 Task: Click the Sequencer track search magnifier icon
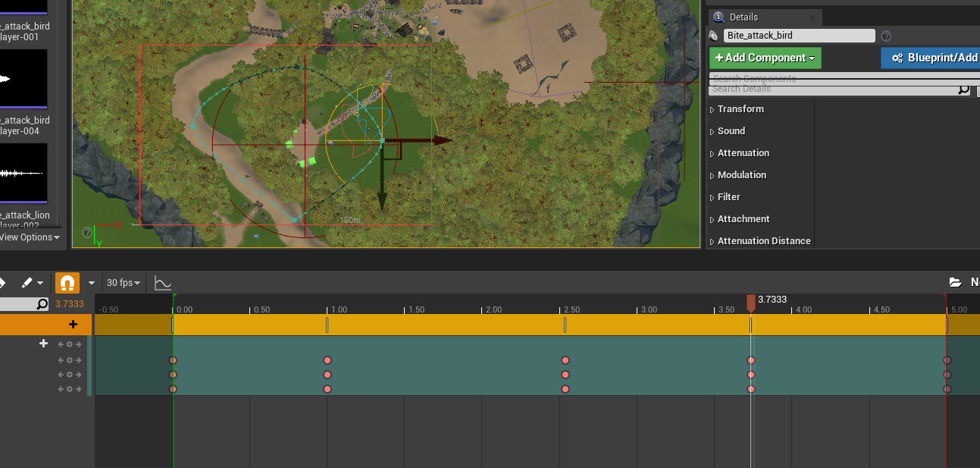[x=42, y=304]
